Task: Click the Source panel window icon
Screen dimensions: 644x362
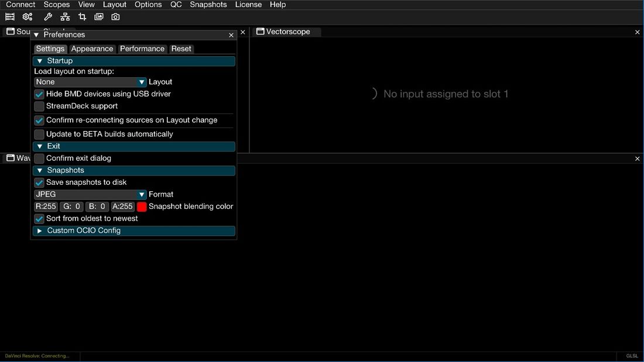Action: click(11, 31)
